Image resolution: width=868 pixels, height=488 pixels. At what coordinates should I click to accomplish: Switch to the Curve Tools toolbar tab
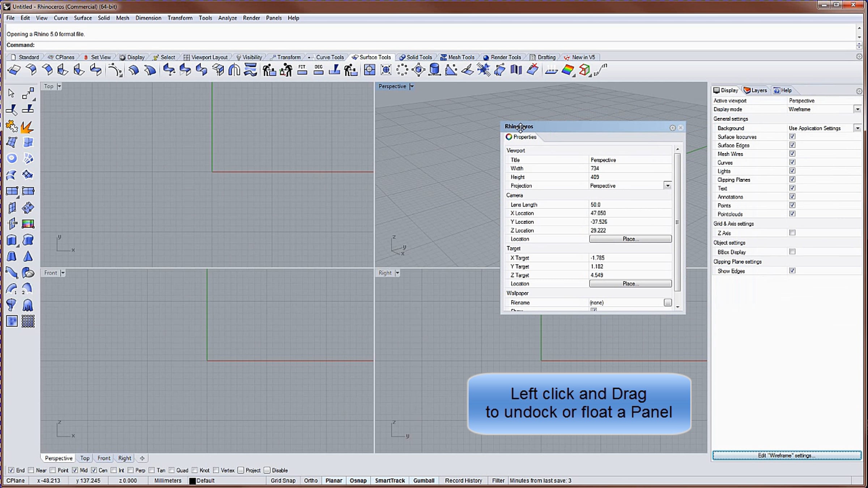point(326,57)
